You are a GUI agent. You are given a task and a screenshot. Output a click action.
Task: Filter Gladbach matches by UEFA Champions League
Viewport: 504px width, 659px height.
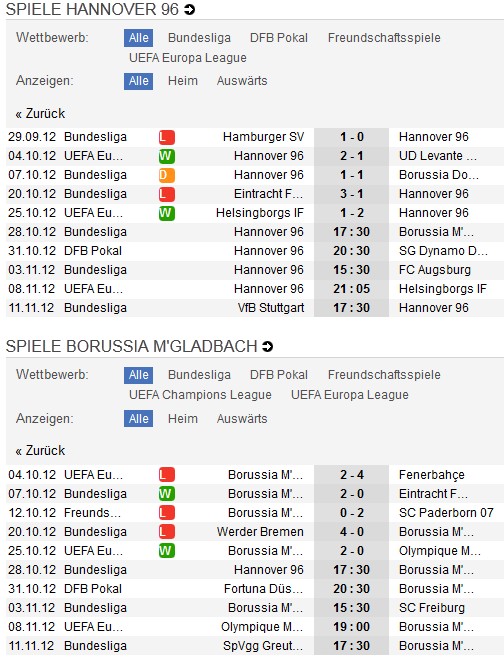(201, 395)
